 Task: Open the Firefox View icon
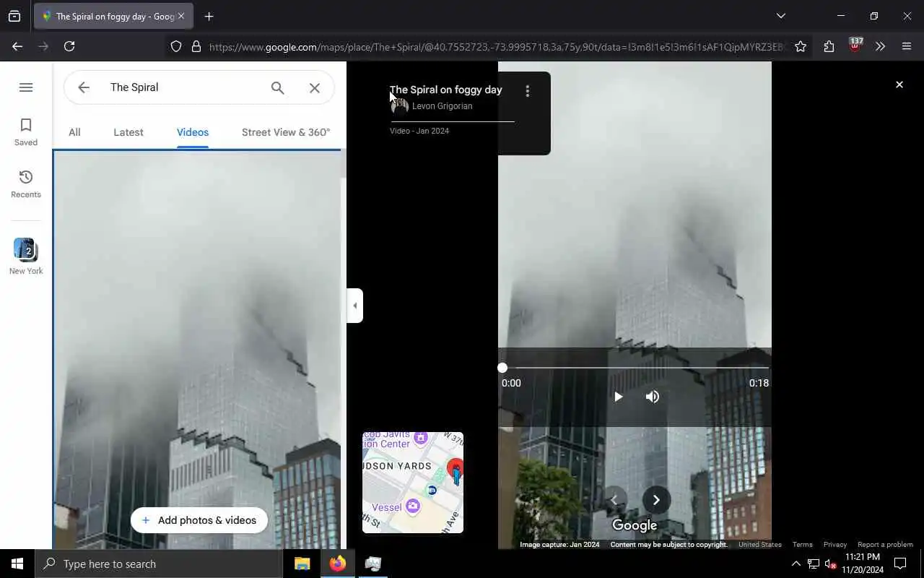coord(14,16)
